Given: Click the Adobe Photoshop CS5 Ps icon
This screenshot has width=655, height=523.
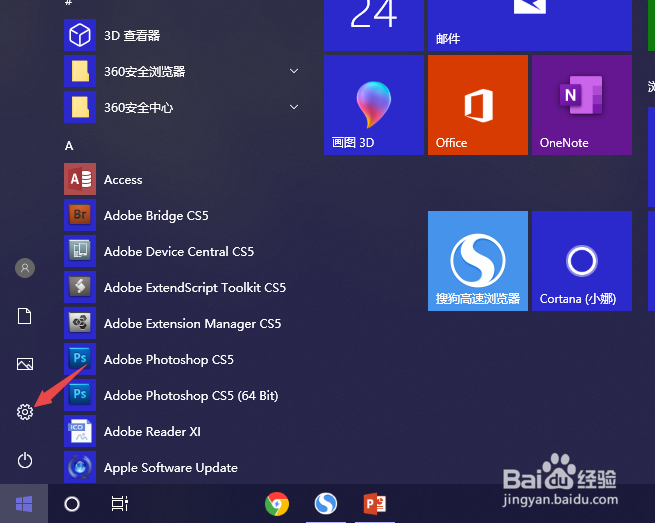Looking at the screenshot, I should [80, 359].
